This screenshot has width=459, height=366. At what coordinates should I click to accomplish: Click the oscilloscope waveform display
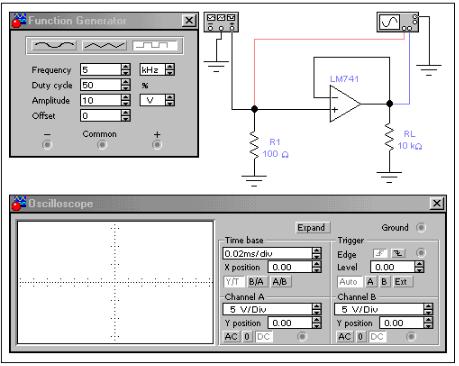point(115,282)
